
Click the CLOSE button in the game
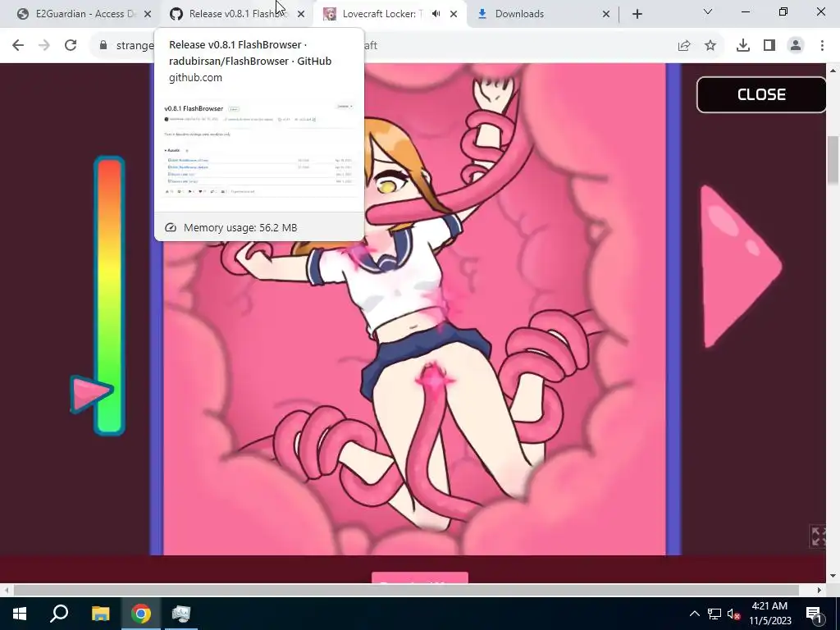[761, 94]
